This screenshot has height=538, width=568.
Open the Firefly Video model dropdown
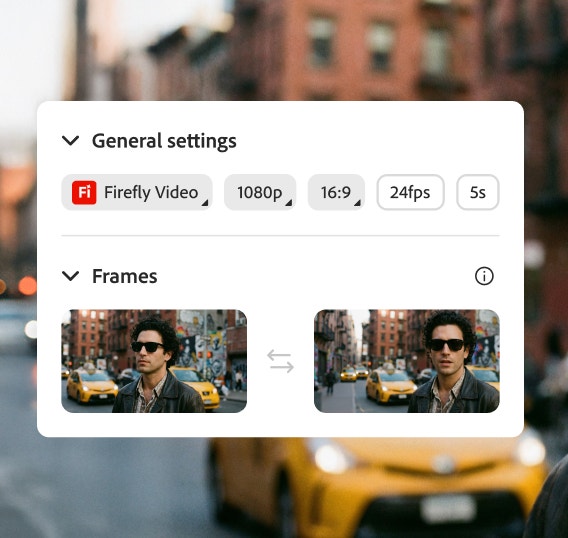(137, 192)
